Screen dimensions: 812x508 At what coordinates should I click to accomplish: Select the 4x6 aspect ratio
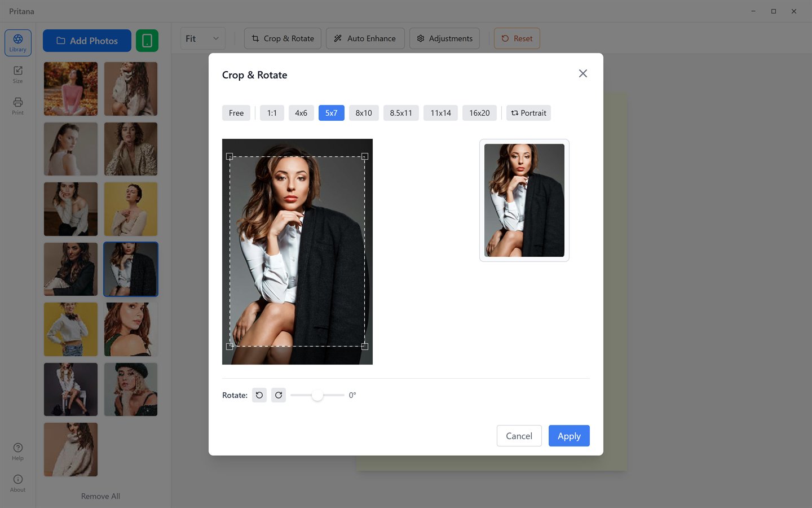click(x=301, y=113)
